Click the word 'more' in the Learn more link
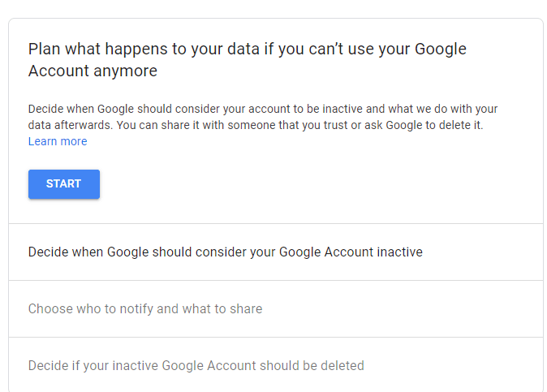Screen dimensions: 547x392 click(x=74, y=141)
